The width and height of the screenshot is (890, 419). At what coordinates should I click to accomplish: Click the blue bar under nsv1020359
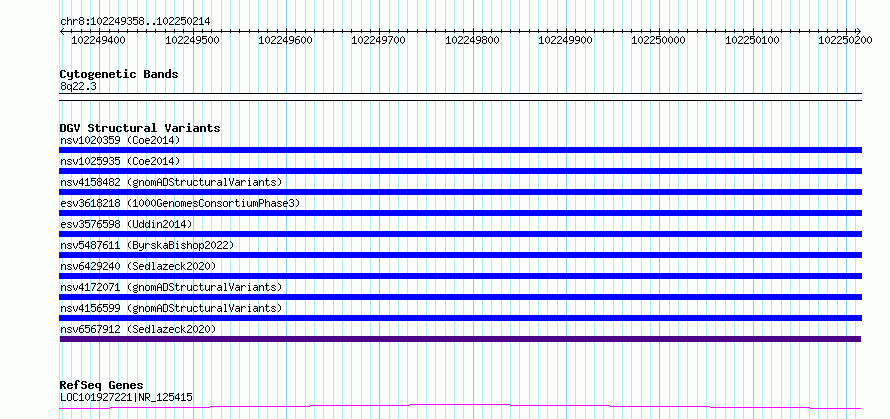[460, 150]
